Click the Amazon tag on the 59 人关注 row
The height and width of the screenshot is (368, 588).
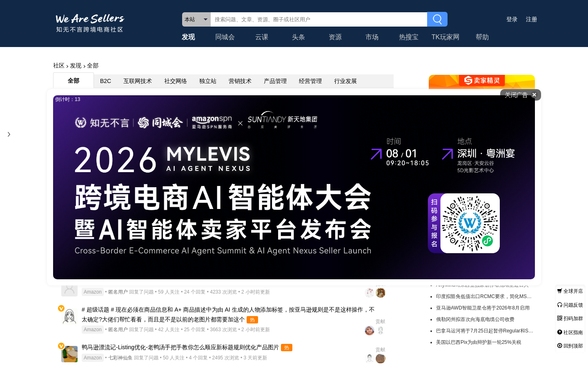(93, 292)
